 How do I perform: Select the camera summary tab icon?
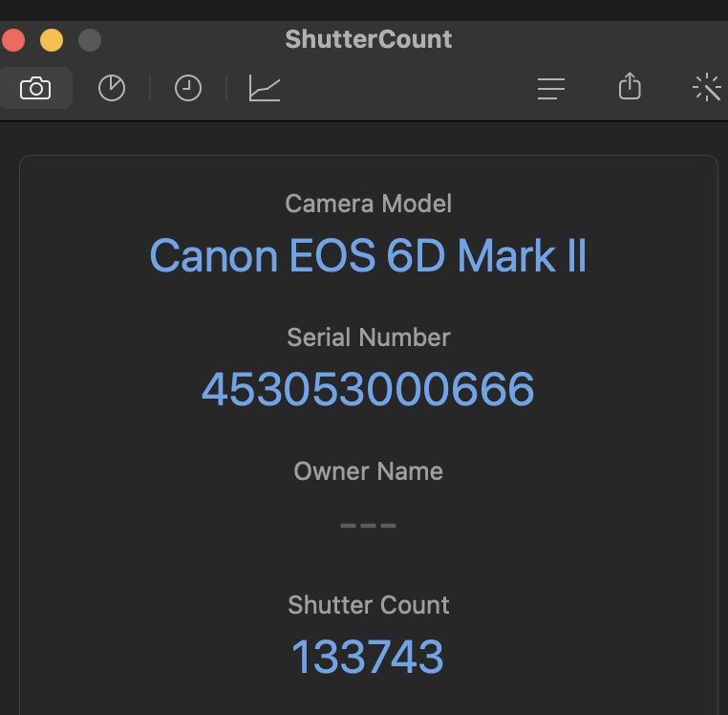(x=35, y=88)
